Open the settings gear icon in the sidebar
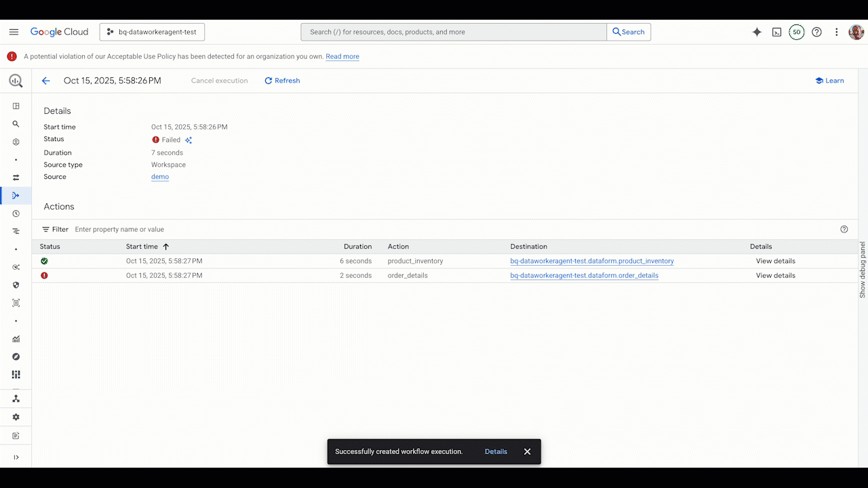This screenshot has height=488, width=868. point(16,417)
